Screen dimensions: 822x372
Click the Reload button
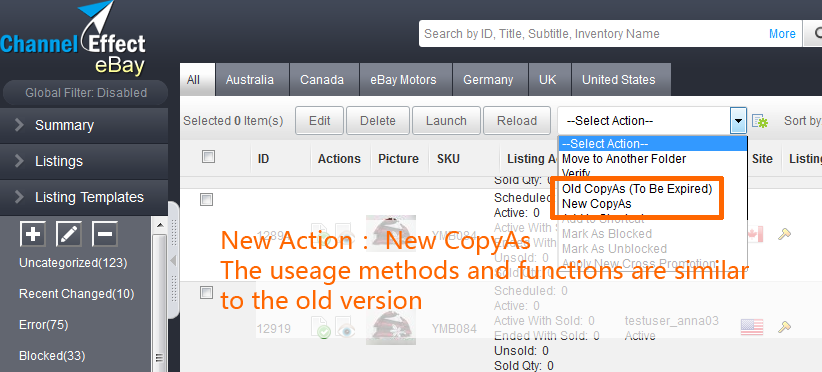coord(517,121)
